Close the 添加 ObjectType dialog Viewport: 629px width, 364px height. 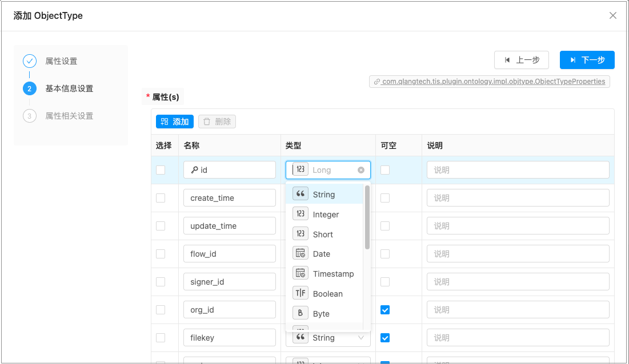pos(613,15)
